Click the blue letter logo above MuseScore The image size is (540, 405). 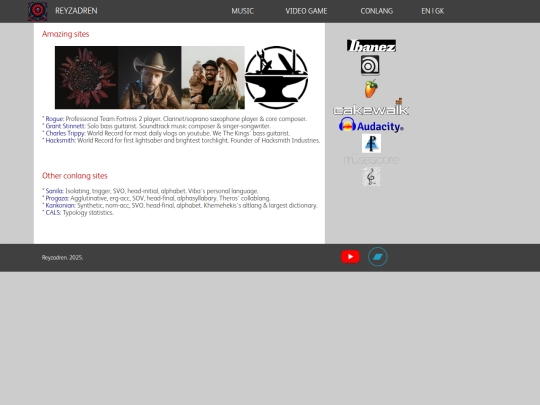pyautogui.click(x=371, y=143)
